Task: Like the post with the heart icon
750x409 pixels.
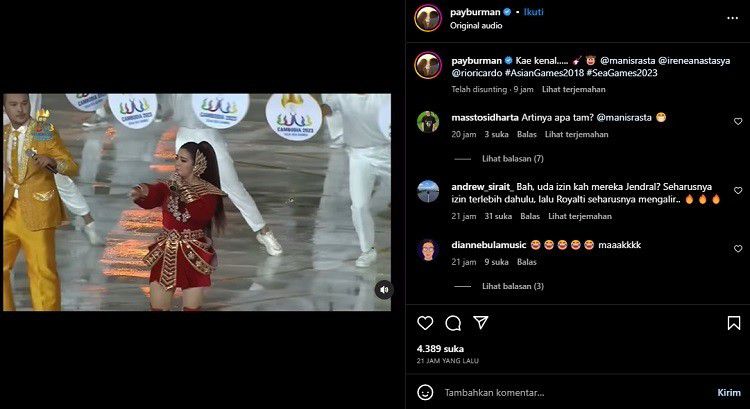Action: (425, 323)
